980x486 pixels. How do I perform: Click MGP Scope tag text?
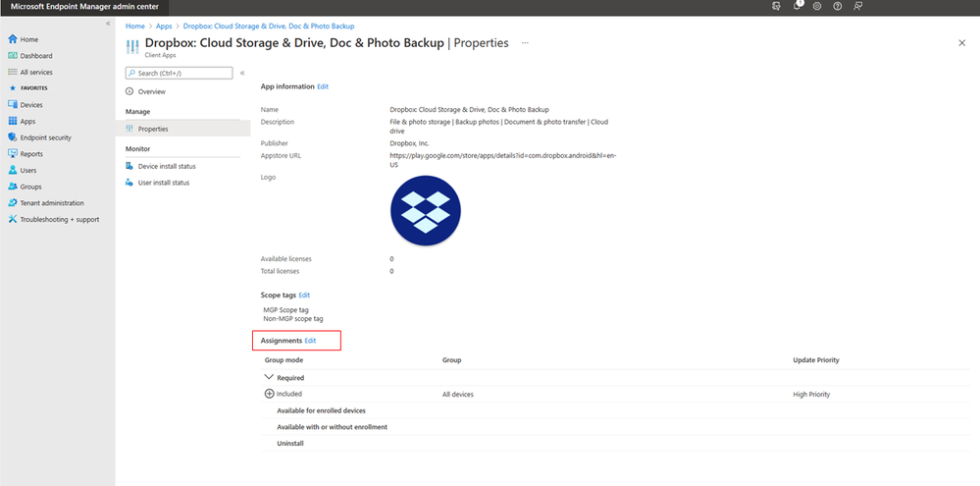[285, 309]
